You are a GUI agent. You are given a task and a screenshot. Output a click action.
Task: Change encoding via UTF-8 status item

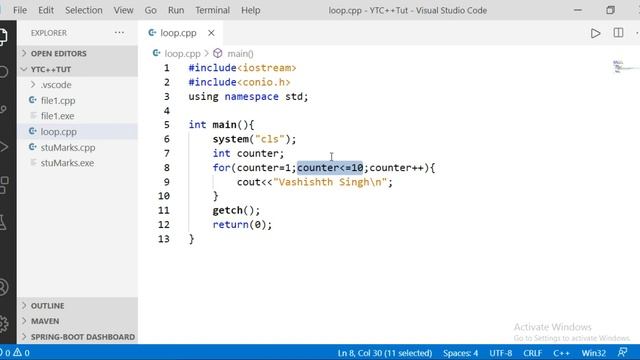[x=500, y=353]
